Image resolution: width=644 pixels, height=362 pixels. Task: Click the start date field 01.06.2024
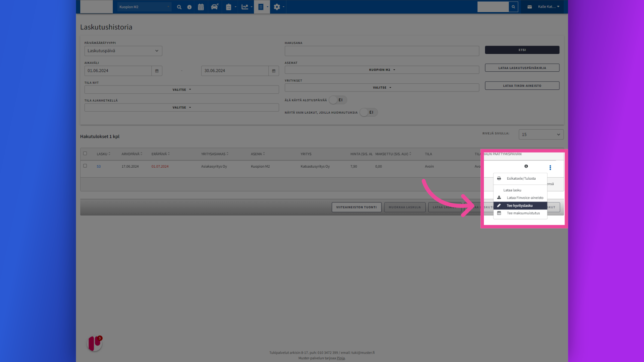point(118,71)
